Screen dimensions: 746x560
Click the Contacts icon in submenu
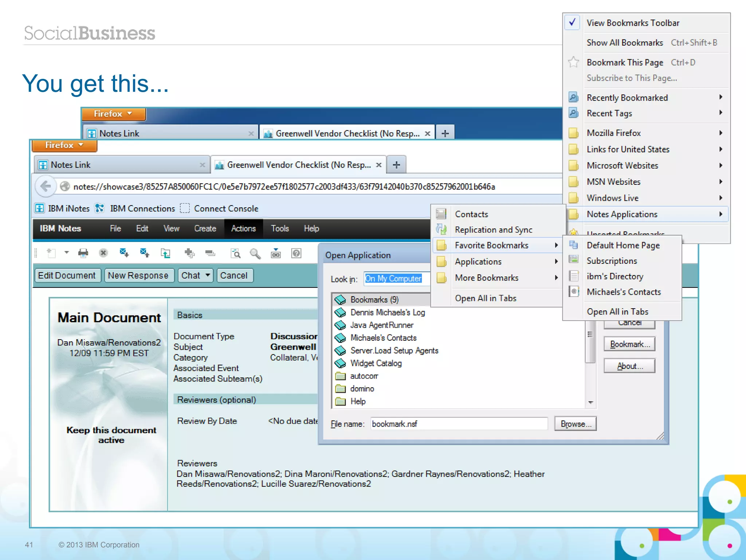(441, 214)
